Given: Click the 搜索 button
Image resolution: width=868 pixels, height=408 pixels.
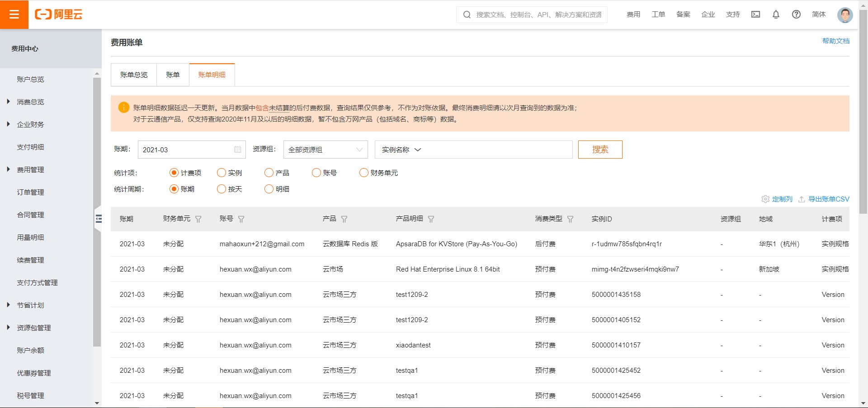Looking at the screenshot, I should (x=600, y=150).
